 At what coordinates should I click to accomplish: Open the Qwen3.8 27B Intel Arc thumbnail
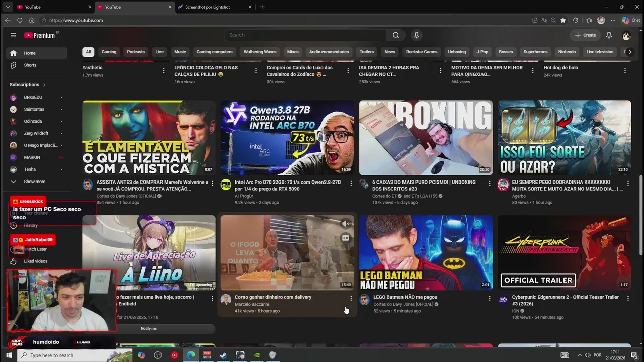click(x=287, y=138)
